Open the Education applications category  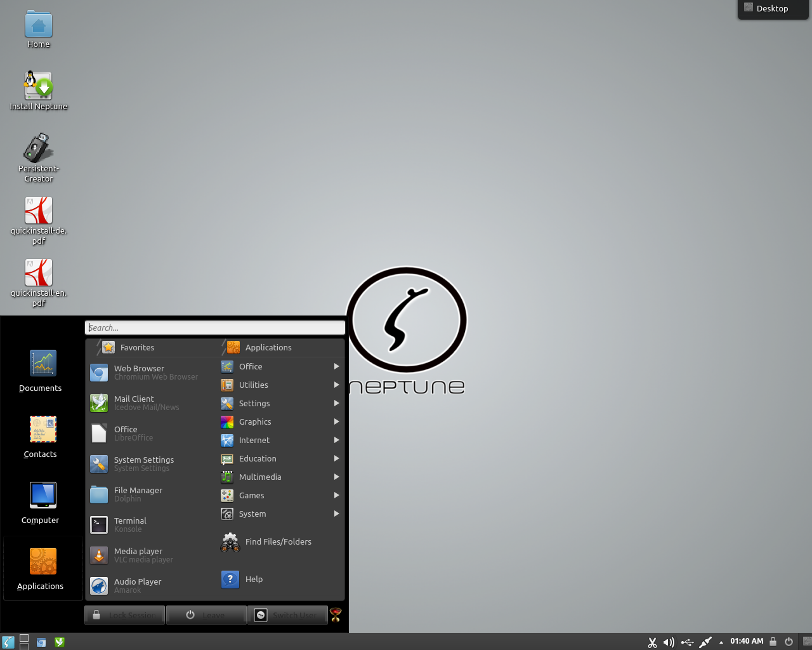280,458
